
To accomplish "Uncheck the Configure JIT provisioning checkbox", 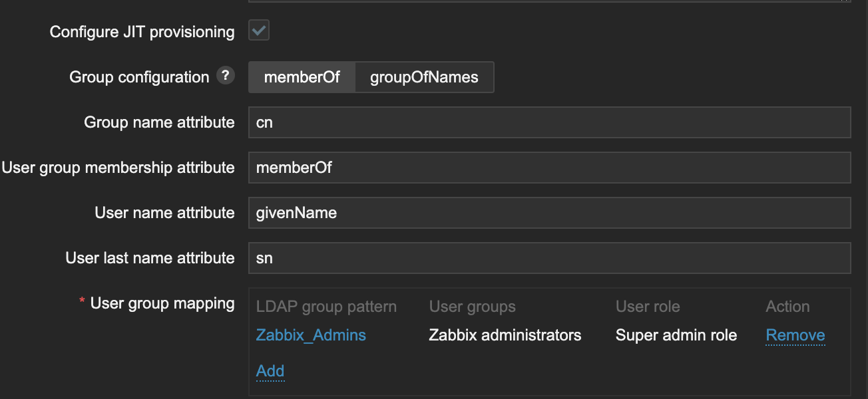I will [x=259, y=31].
